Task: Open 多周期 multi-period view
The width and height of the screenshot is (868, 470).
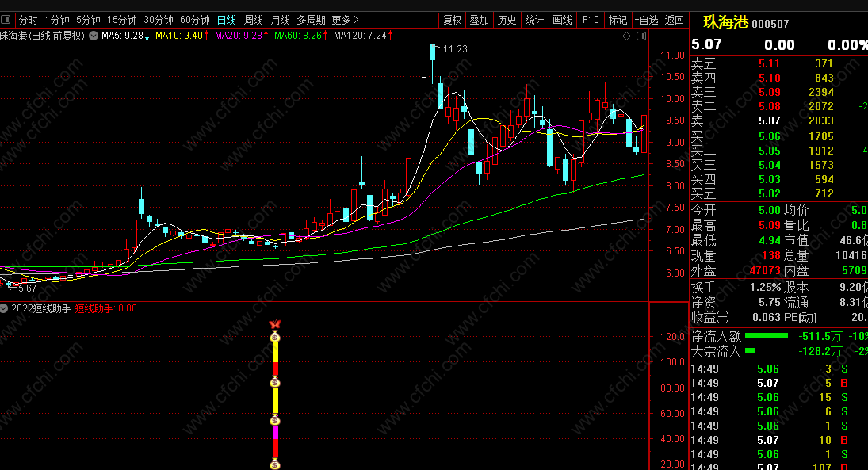Action: (311, 20)
